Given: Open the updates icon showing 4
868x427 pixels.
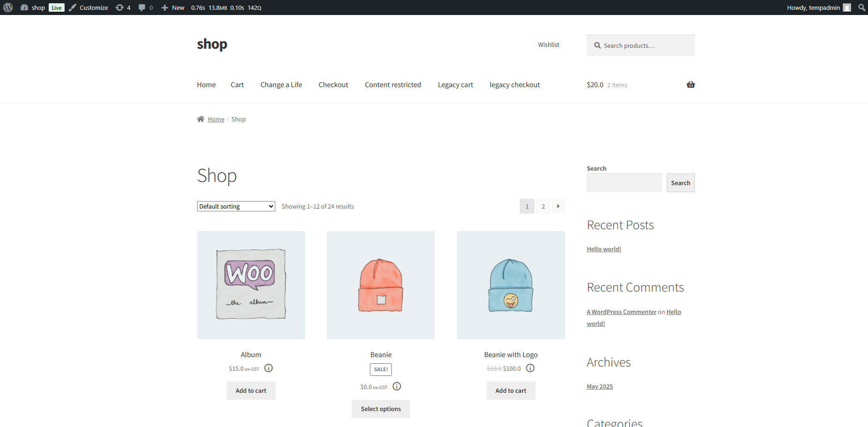Looking at the screenshot, I should [x=123, y=7].
